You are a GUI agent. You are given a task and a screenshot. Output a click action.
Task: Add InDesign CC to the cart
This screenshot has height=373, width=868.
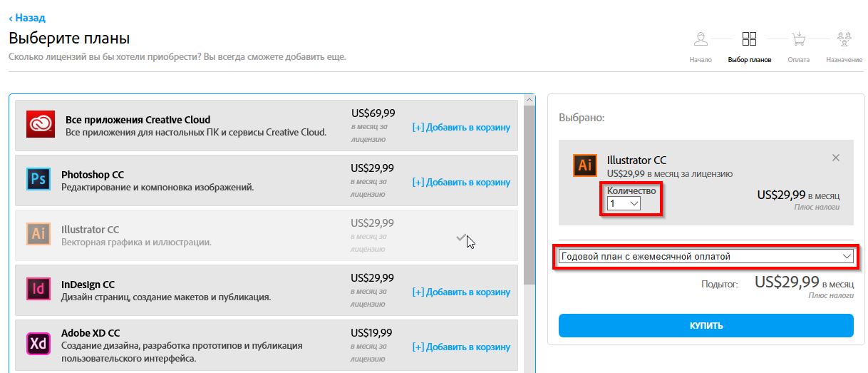(461, 292)
